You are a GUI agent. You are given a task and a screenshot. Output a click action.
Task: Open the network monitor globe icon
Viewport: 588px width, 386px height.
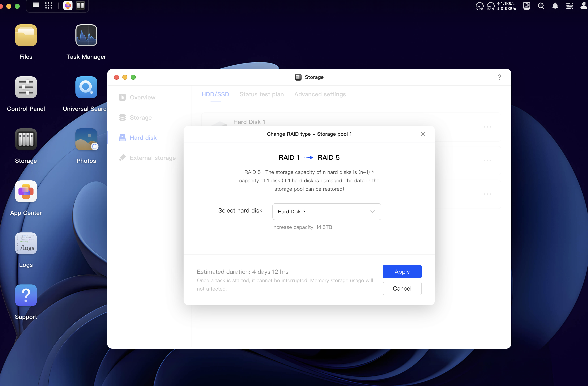pyautogui.click(x=527, y=6)
